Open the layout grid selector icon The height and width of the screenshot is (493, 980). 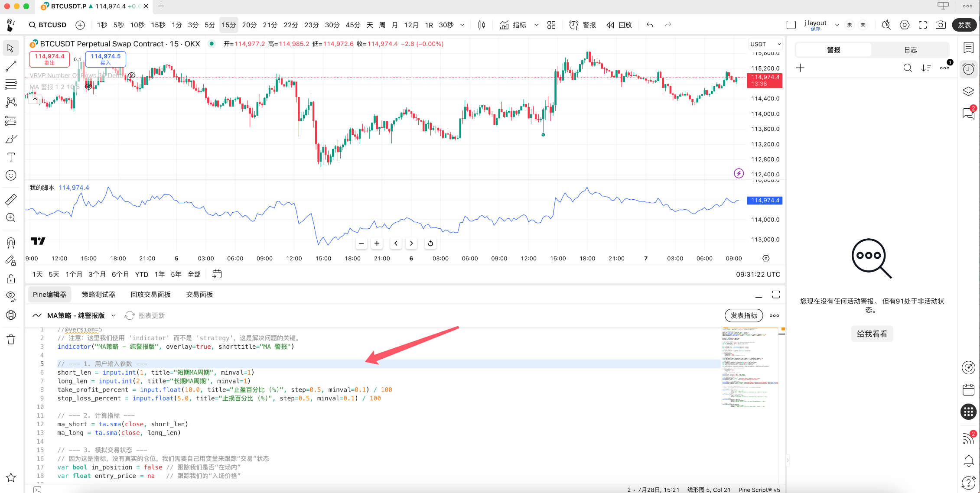551,25
